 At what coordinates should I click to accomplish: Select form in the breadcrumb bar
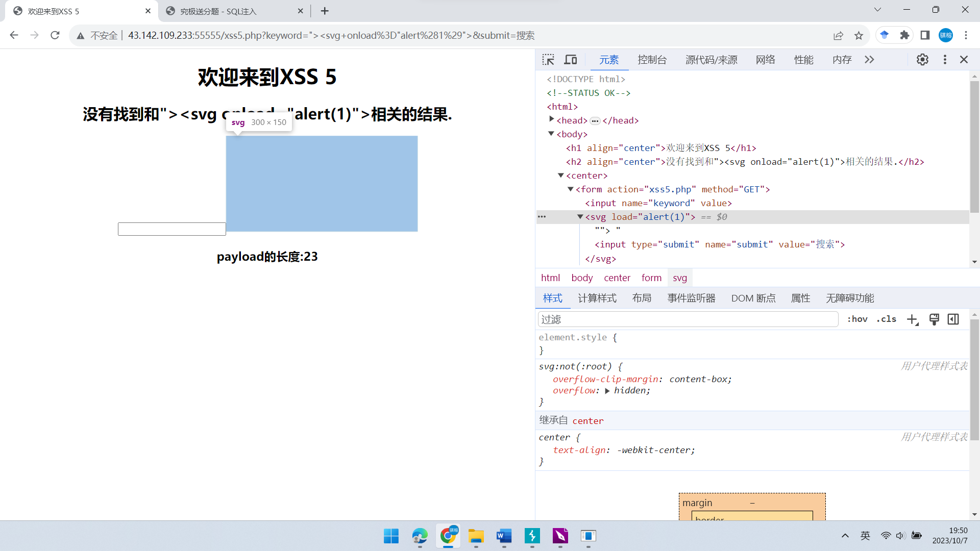[652, 278]
